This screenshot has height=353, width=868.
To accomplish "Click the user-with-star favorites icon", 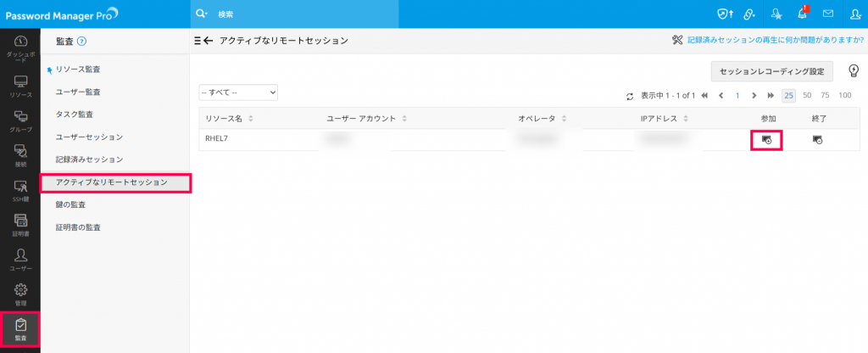I will (x=776, y=14).
